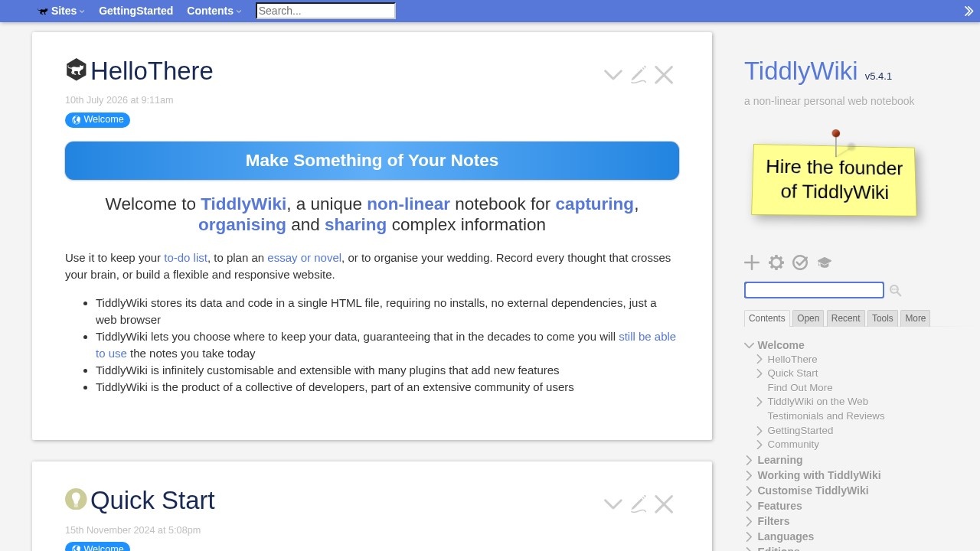
Task: Follow the TiddlyWiki link in the welcome heading
Action: coord(243,204)
